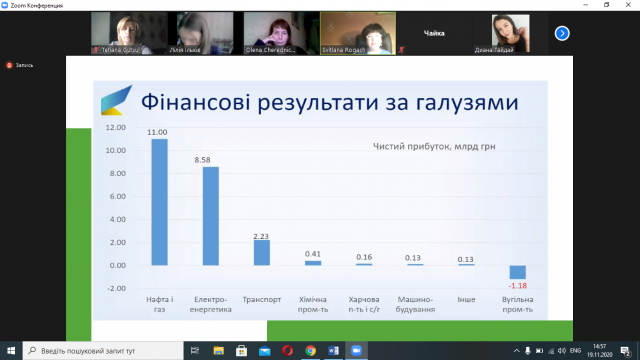Open Word from the taskbar
The image size is (640, 360).
click(x=333, y=351)
